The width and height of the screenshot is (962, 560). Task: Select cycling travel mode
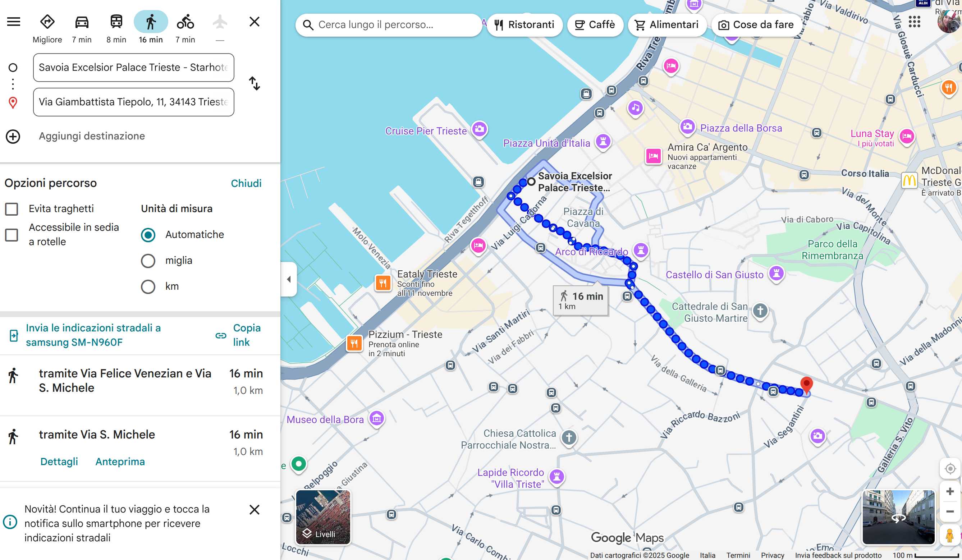185,22
